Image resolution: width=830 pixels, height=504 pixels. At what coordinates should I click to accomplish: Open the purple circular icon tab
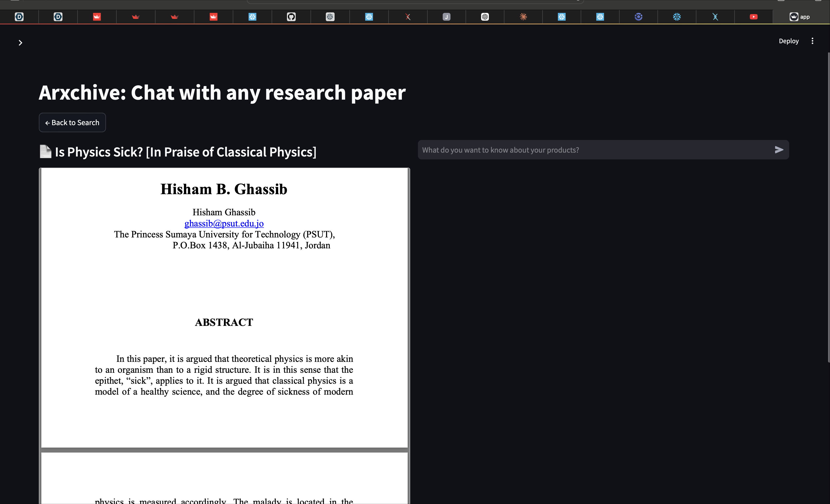tap(638, 17)
